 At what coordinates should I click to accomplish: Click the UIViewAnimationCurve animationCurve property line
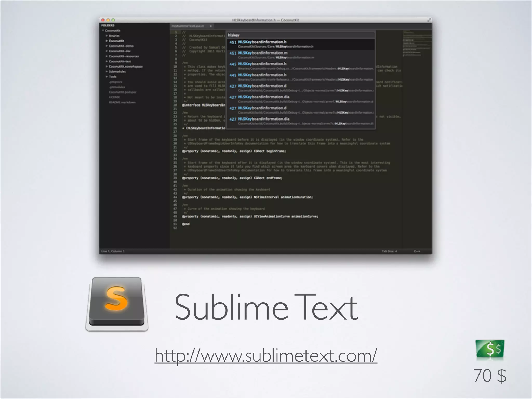pos(250,216)
